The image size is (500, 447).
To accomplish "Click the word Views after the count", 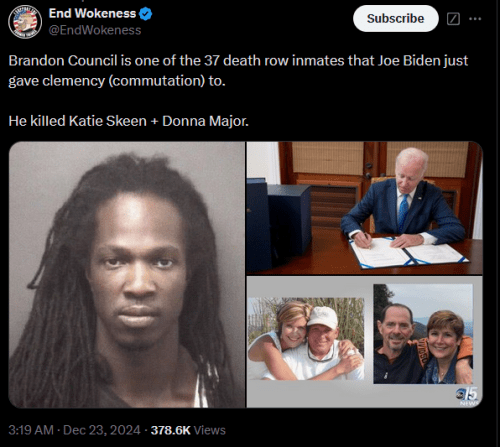I will (x=210, y=430).
